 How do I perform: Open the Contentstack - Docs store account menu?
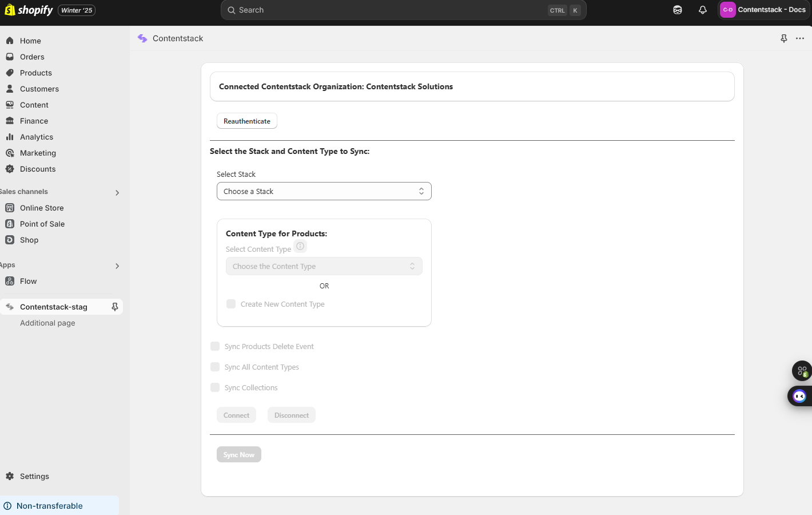(x=763, y=10)
